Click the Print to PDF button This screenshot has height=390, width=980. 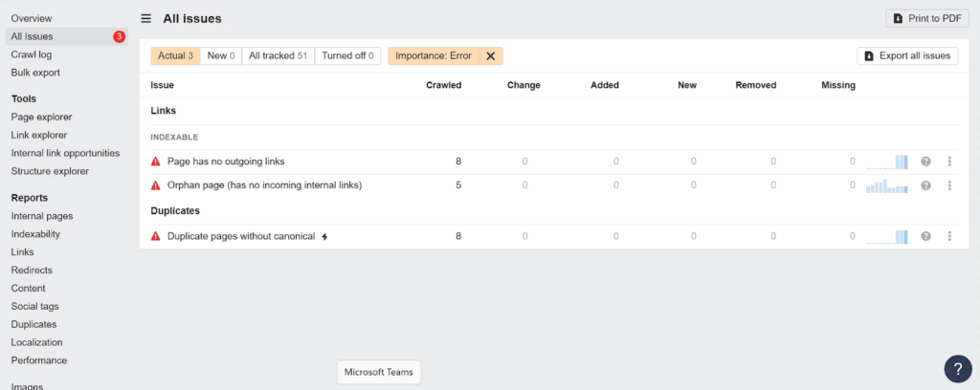926,18
